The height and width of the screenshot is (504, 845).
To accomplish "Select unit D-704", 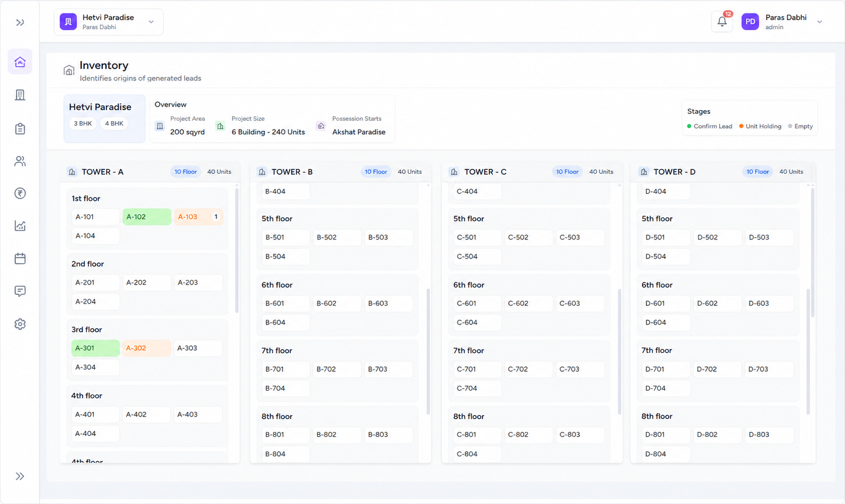I will pos(666,388).
